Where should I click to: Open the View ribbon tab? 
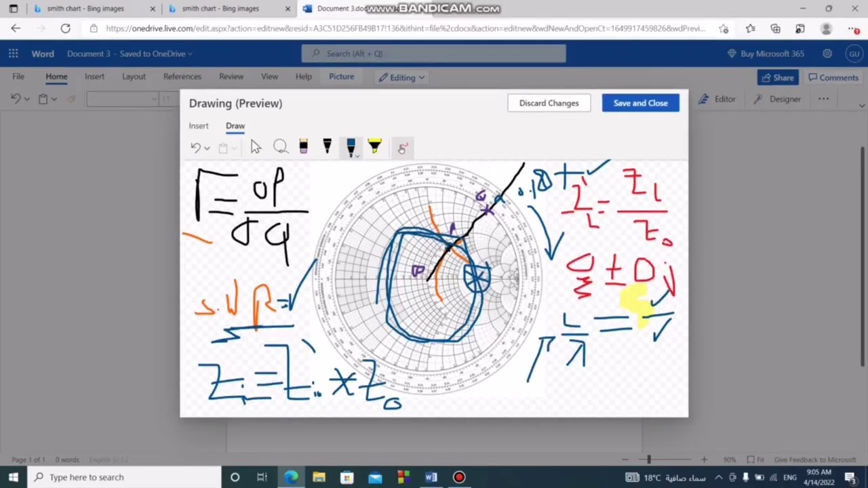pyautogui.click(x=269, y=77)
